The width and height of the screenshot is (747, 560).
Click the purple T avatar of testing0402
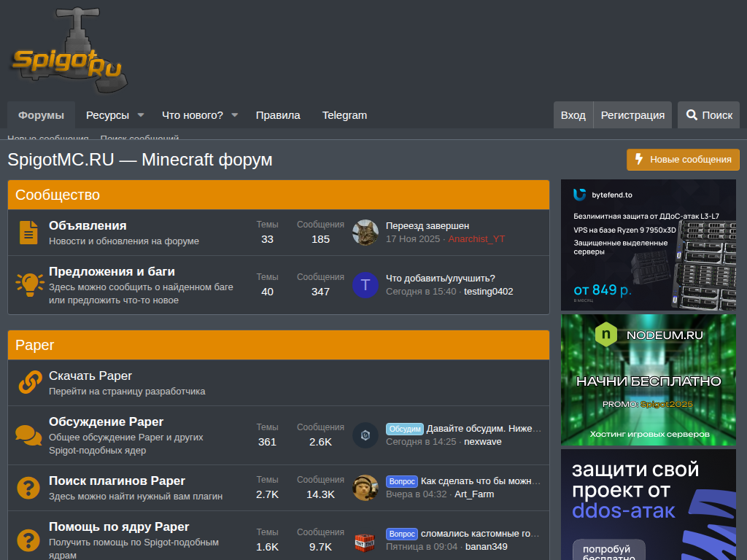coord(365,284)
